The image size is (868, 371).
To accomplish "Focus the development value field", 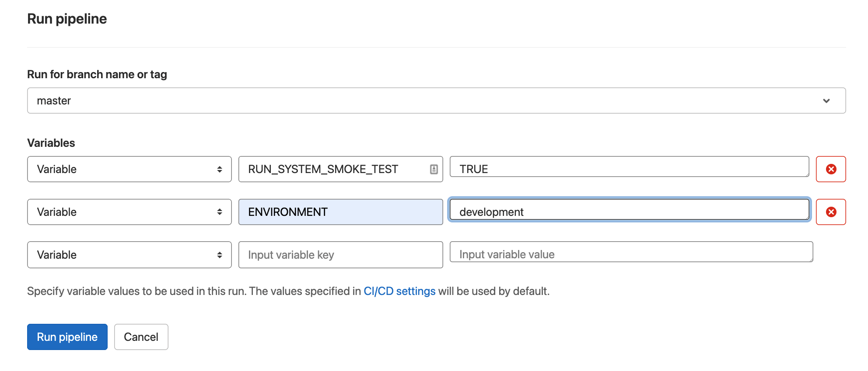I will point(629,210).
